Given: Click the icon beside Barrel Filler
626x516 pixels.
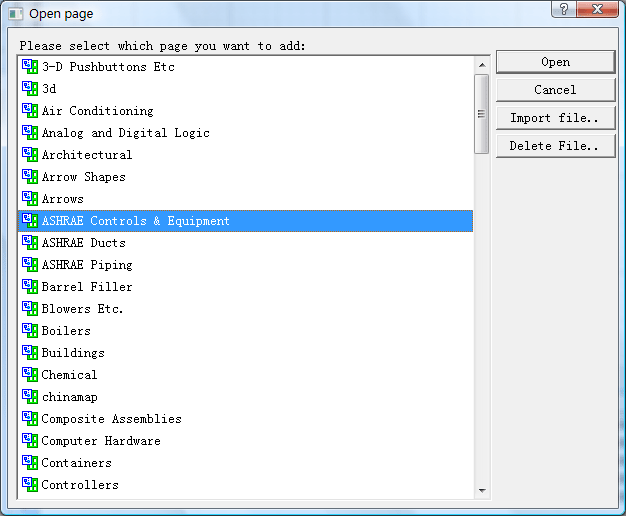Looking at the screenshot, I should (30, 286).
